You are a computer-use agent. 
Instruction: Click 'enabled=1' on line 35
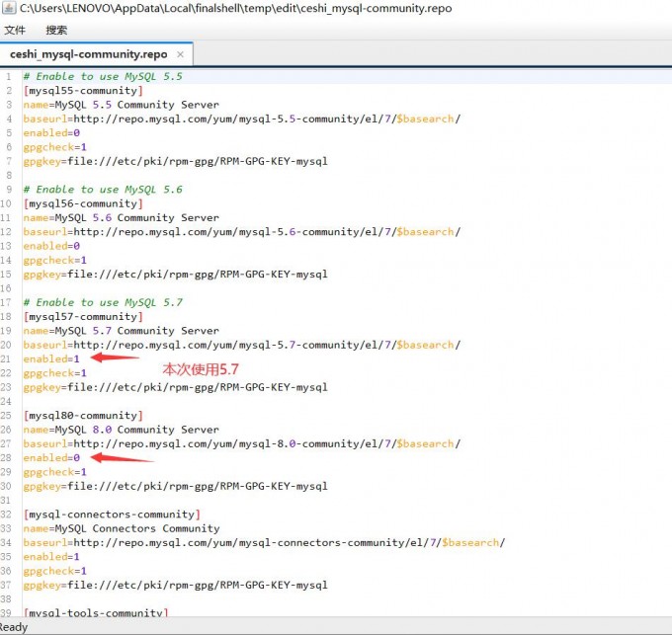51,557
